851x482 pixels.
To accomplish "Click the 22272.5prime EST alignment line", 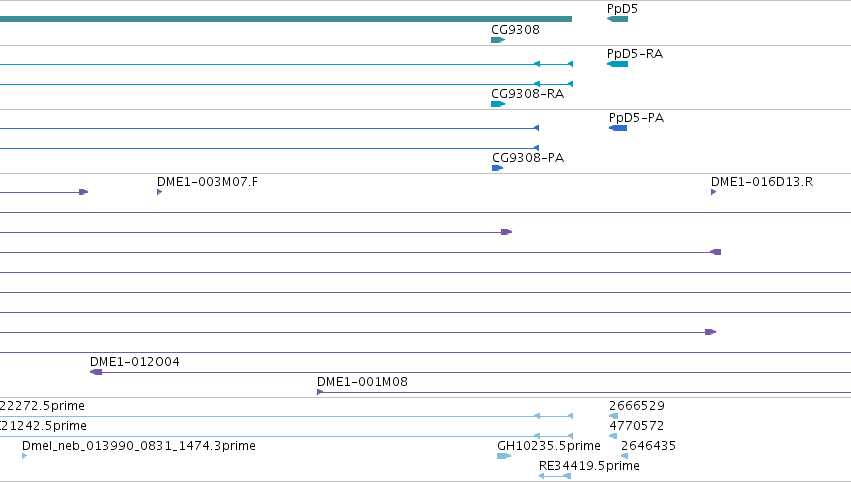I will click(x=286, y=416).
